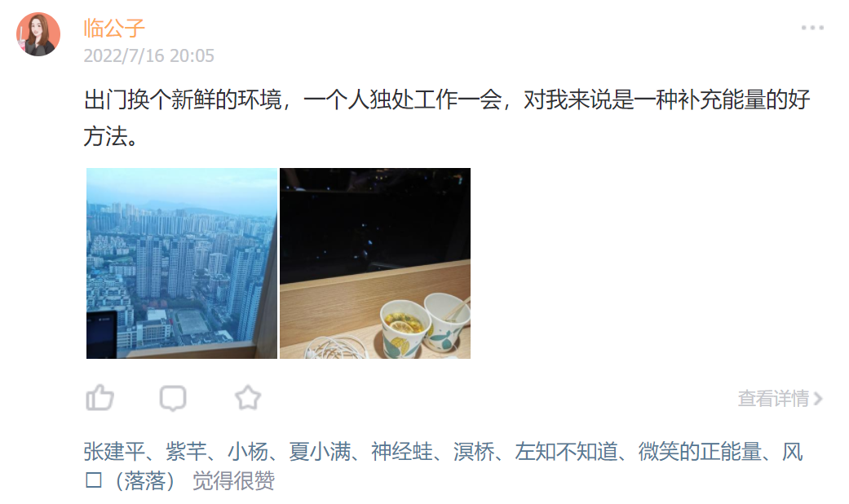
Task: Open liker 张建平's profile
Action: (114, 452)
